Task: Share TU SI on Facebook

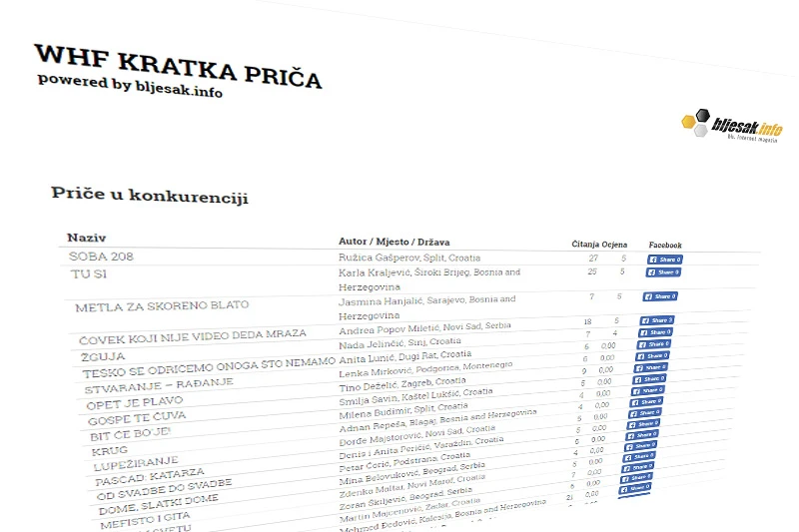Action: point(663,272)
